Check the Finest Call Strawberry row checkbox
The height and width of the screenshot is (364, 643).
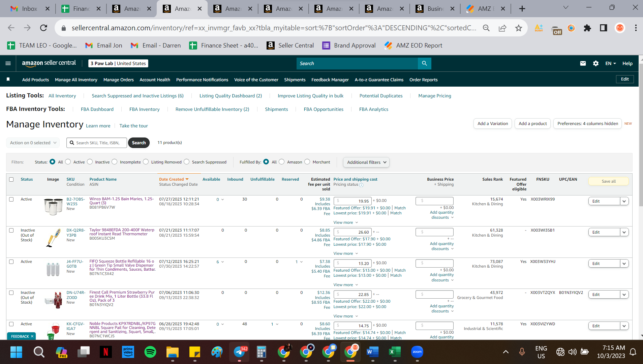tap(11, 293)
